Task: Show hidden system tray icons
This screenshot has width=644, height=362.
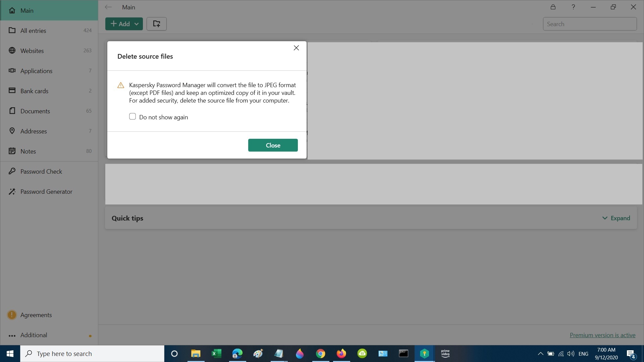Action: 540,354
